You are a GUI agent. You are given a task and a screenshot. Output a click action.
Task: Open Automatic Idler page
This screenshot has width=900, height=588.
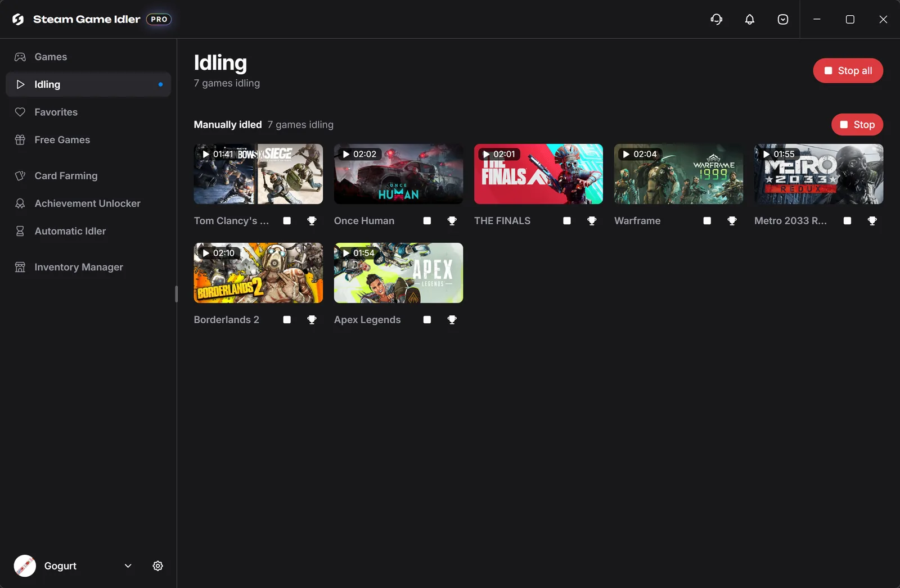coord(88,231)
